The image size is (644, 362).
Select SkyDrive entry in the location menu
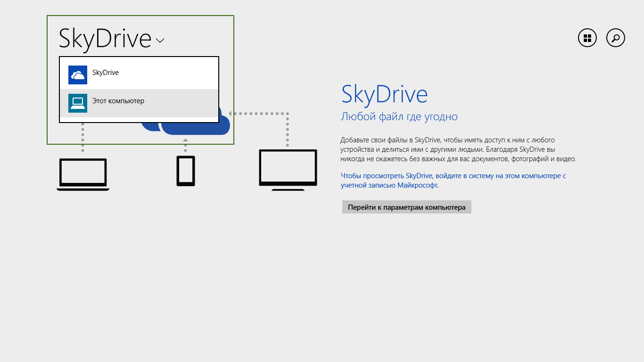pyautogui.click(x=139, y=75)
